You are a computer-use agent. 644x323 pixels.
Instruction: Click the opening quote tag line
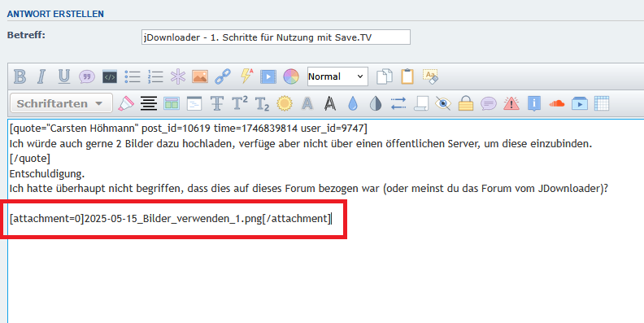pyautogui.click(x=188, y=129)
